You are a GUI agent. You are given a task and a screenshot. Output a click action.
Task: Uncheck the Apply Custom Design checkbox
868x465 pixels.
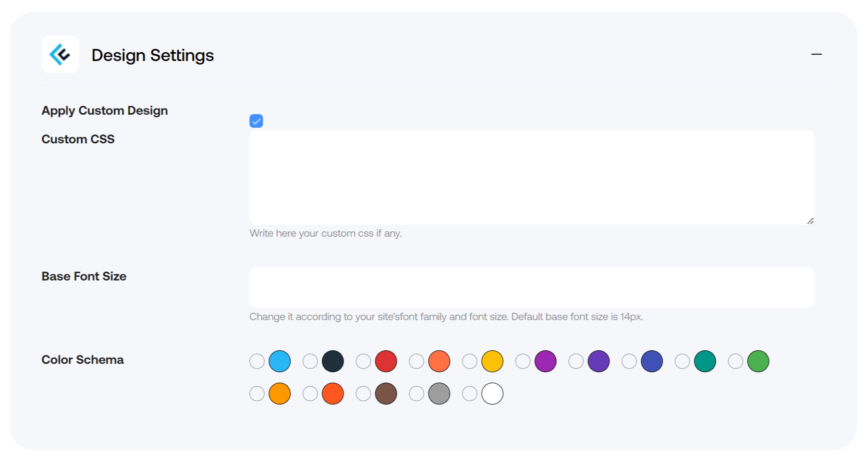pos(256,121)
